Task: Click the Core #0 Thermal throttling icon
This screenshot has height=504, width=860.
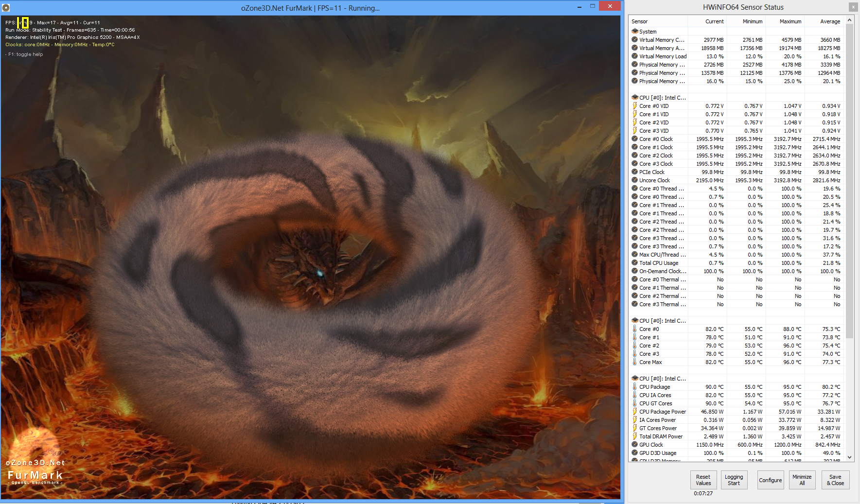Action: click(634, 279)
